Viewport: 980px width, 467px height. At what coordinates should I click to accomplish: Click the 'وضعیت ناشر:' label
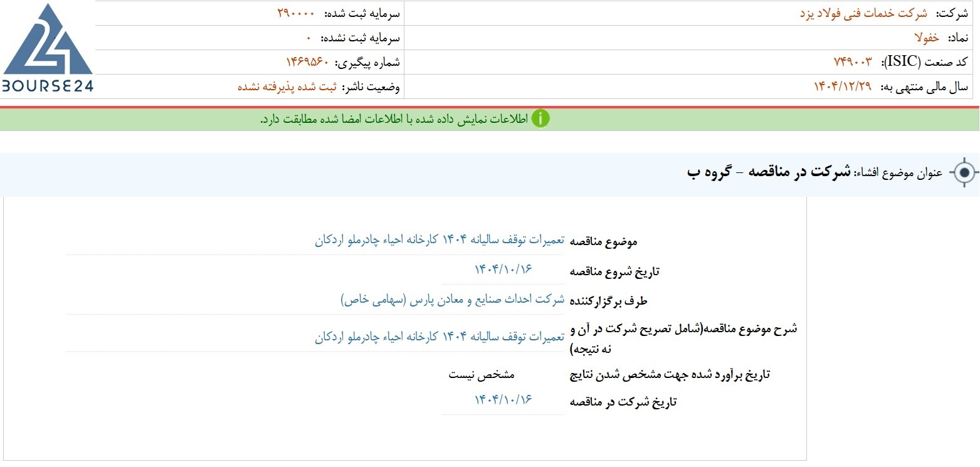point(371,87)
